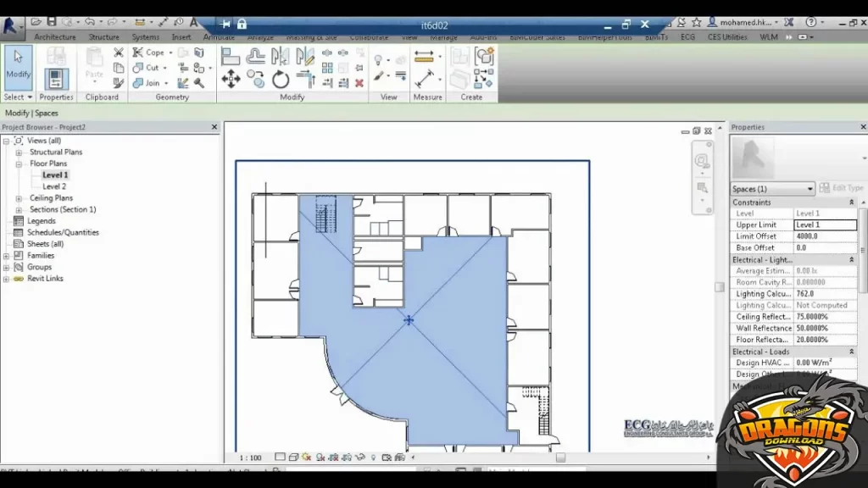Select the Align tool in Modify panel
Screen dimensions: 868x488
(x=231, y=57)
